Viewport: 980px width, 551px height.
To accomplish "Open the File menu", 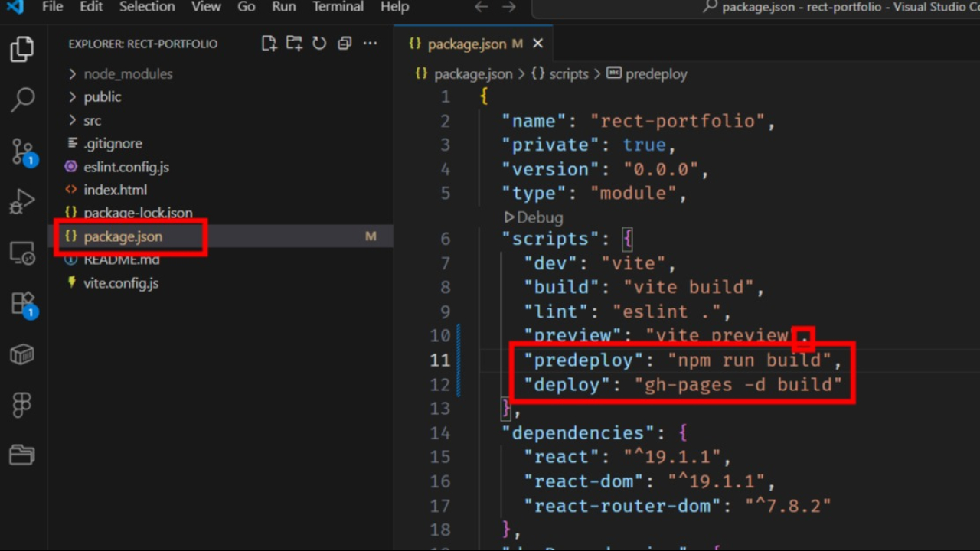I will 53,7.
